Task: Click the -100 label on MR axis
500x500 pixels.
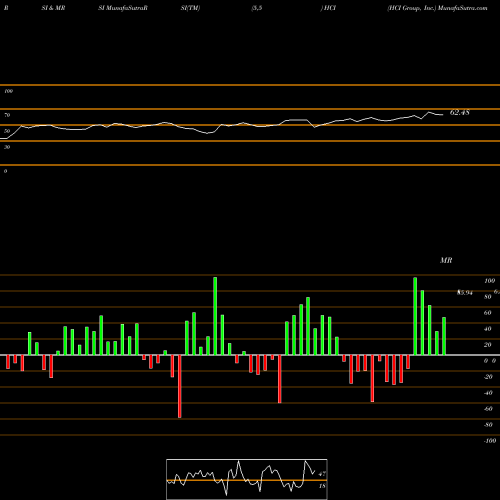Action: 490,441
